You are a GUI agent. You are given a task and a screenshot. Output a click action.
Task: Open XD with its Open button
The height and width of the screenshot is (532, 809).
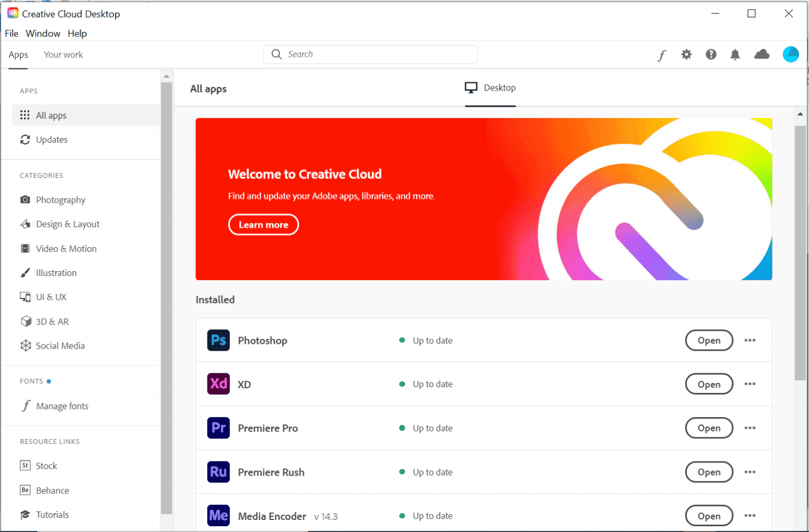pyautogui.click(x=709, y=385)
